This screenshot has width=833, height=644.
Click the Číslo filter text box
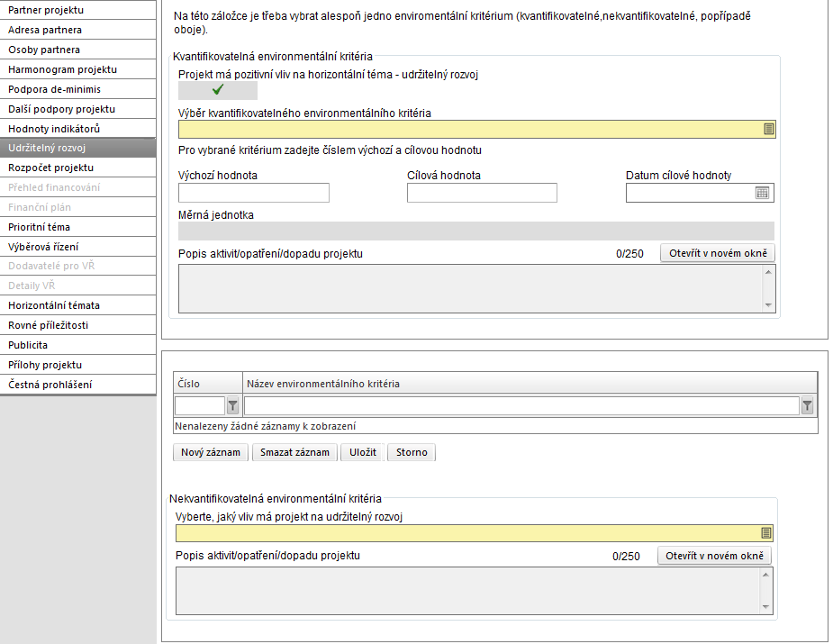(x=200, y=406)
